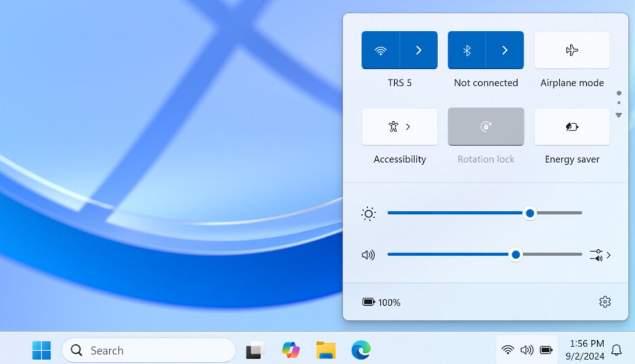This screenshot has height=364, width=635.
Task: Open File Explorer from taskbar
Action: click(x=326, y=350)
